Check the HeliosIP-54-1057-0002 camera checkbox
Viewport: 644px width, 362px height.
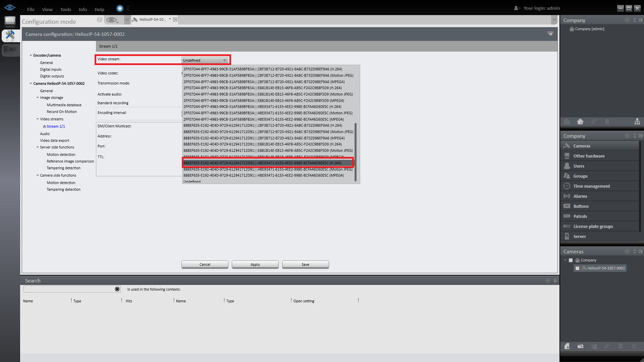coord(578,268)
